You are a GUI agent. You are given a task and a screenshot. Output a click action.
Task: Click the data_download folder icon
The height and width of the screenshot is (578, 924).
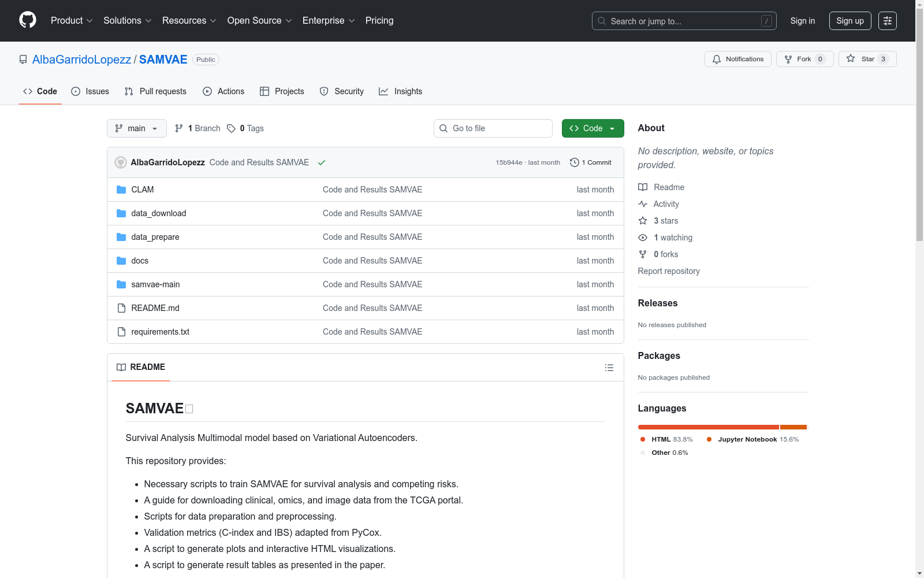[x=121, y=213]
